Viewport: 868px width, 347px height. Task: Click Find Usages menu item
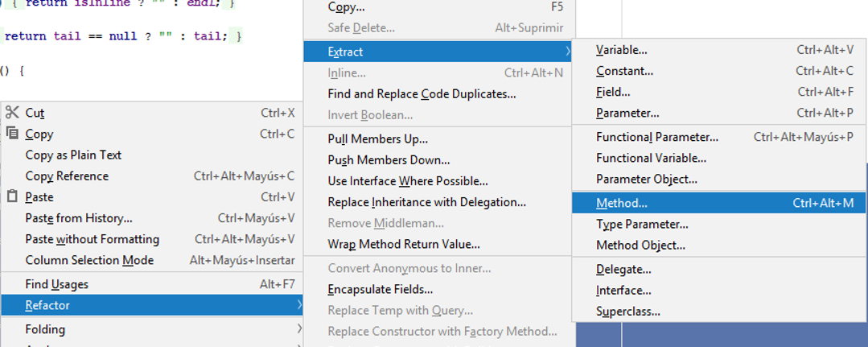pyautogui.click(x=56, y=284)
